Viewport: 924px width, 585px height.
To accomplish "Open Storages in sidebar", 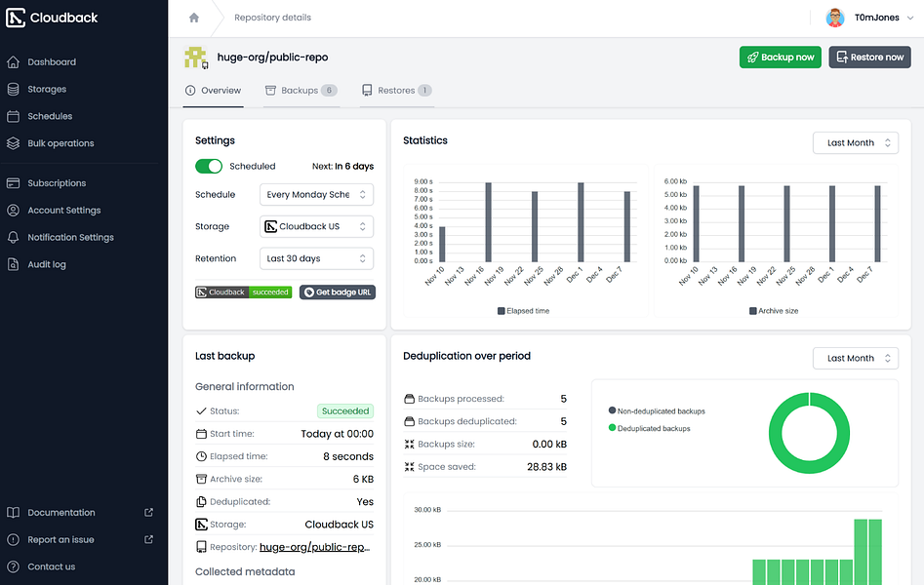I will tap(47, 89).
